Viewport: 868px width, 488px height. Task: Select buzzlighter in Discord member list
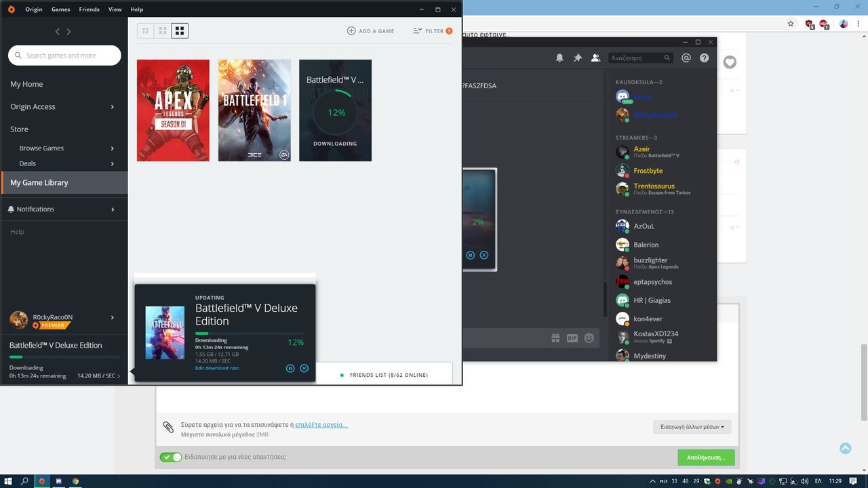[x=661, y=263]
